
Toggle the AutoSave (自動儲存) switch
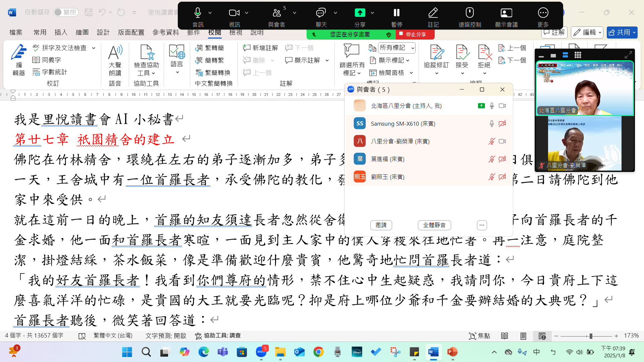(x=66, y=12)
